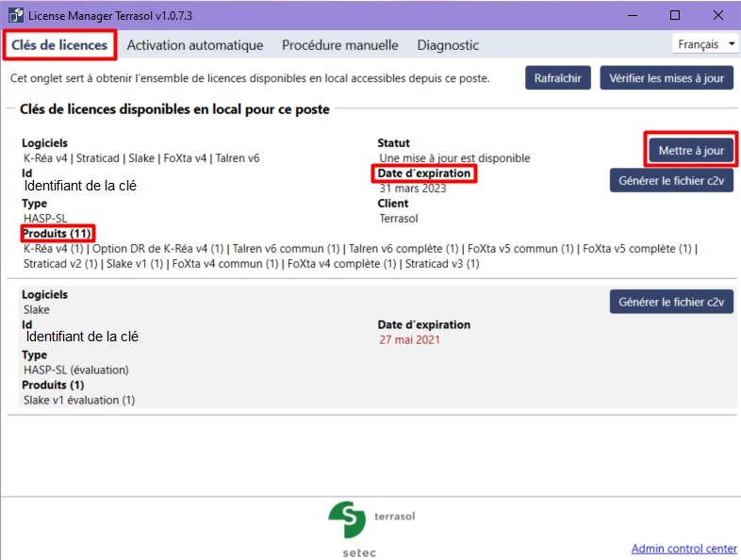
Task: Open the Français language dropdown
Action: point(705,44)
